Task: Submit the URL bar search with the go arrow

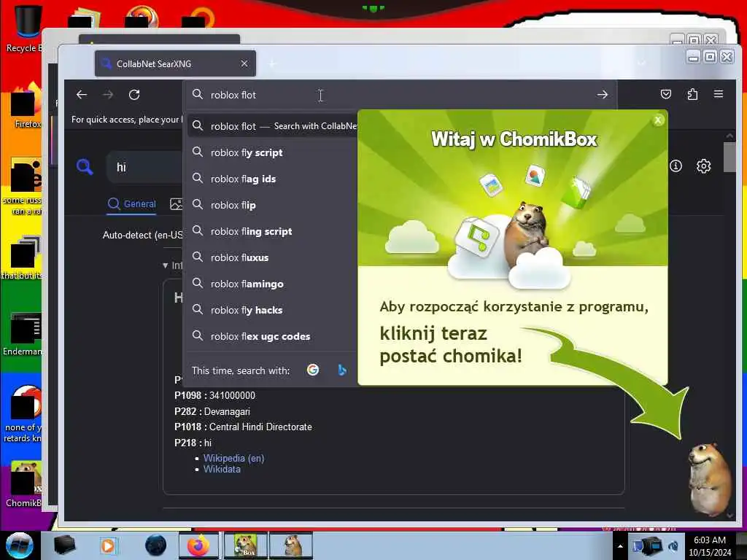Action: click(602, 95)
